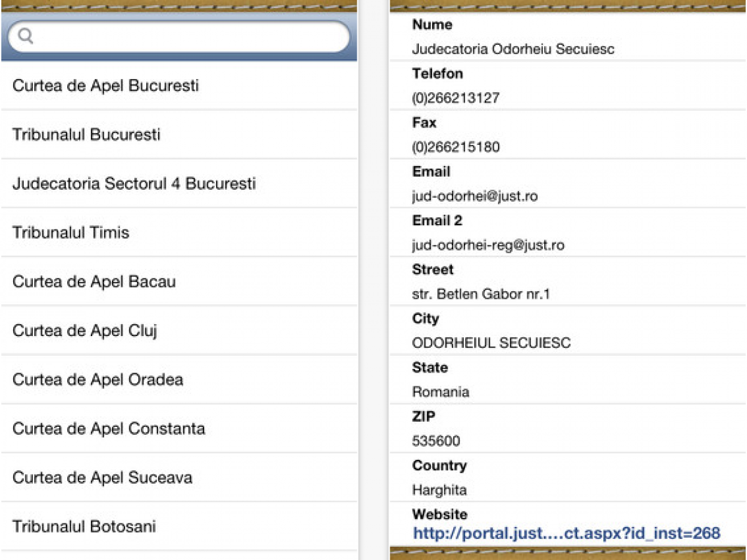Choose Curtea de Apel Cluj
This screenshot has height=560, width=747.
[179, 330]
